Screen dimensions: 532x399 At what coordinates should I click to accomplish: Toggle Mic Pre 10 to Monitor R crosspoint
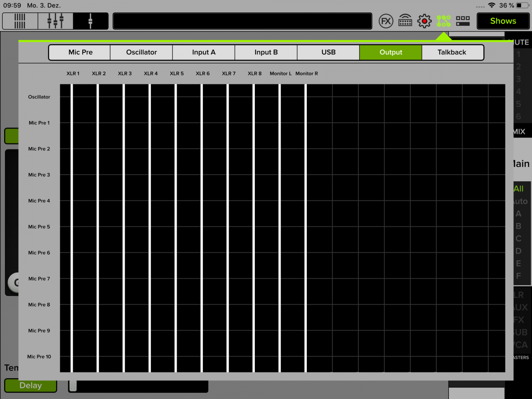[x=306, y=357]
